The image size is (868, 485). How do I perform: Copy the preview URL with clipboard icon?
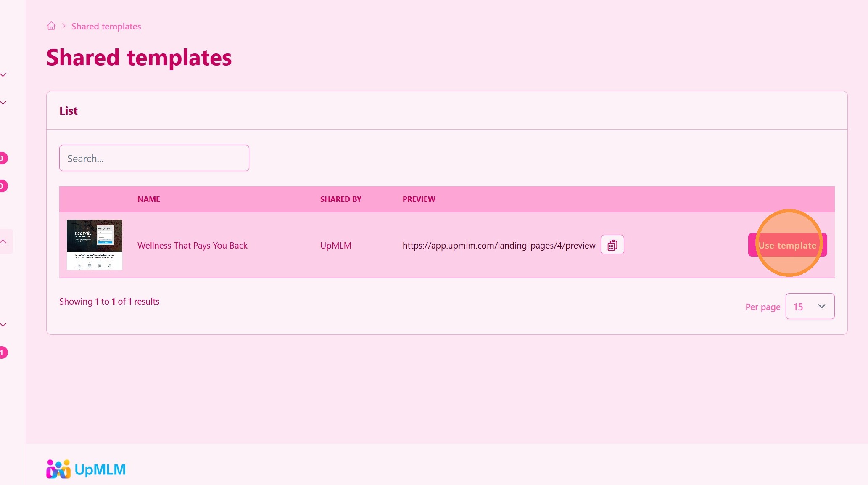pyautogui.click(x=612, y=245)
